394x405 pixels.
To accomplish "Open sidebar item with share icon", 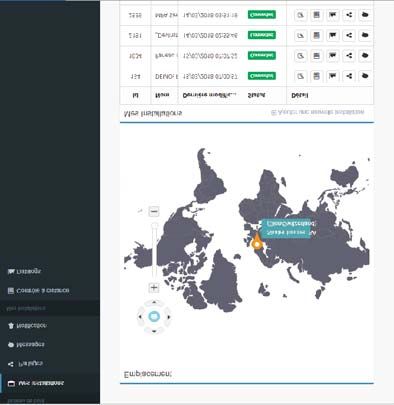I will click(50, 364).
